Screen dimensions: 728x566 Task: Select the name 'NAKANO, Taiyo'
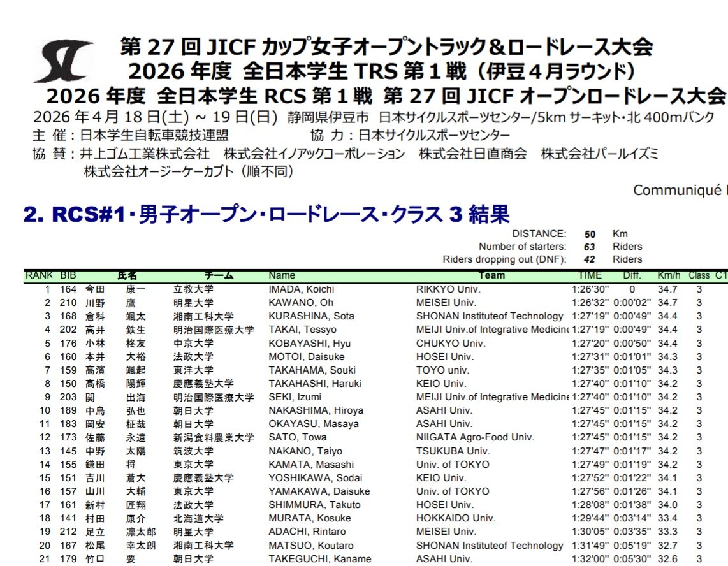coord(305,451)
